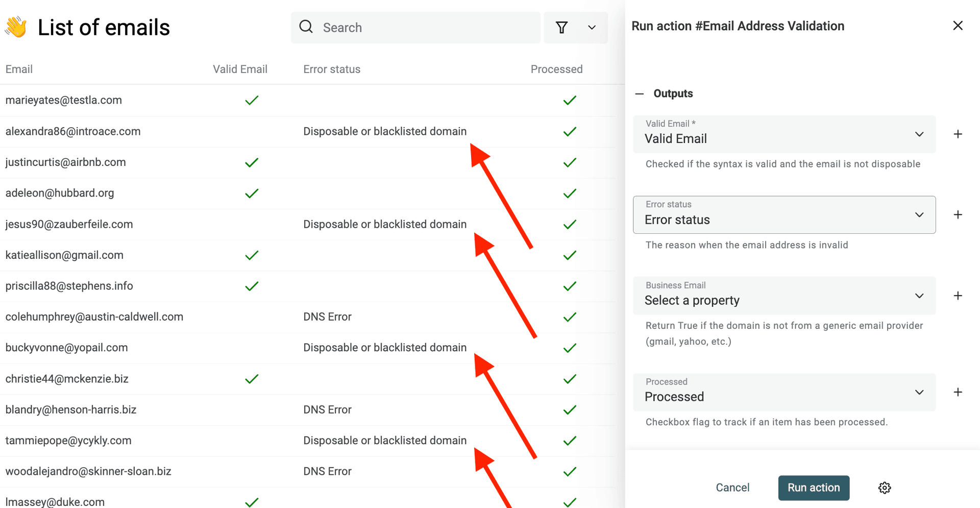
Task: Open settings gear next to Run action
Action: click(885, 488)
